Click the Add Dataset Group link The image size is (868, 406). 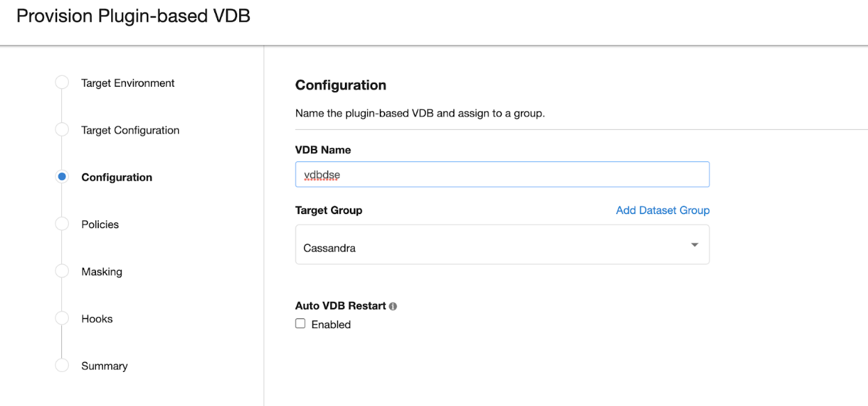point(662,210)
